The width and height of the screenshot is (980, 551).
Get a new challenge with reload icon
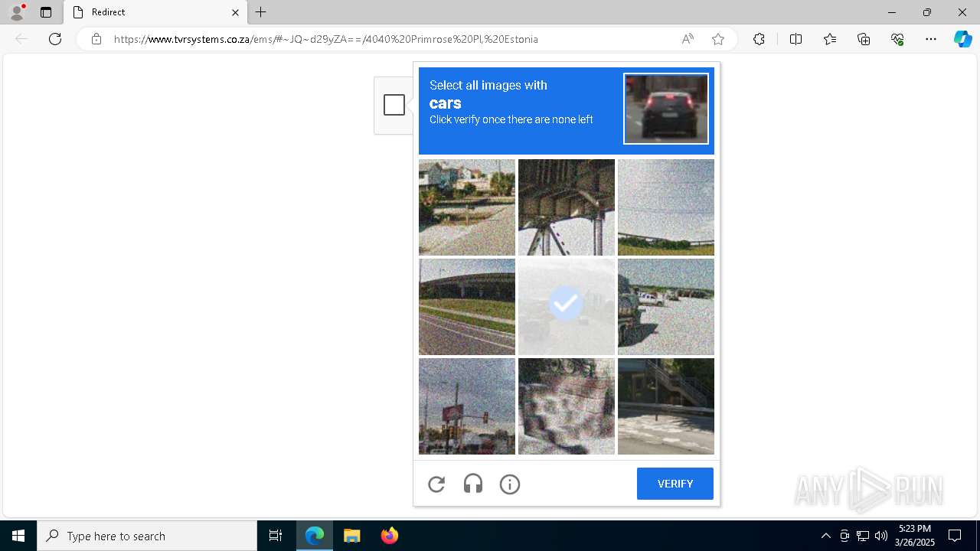pos(436,484)
